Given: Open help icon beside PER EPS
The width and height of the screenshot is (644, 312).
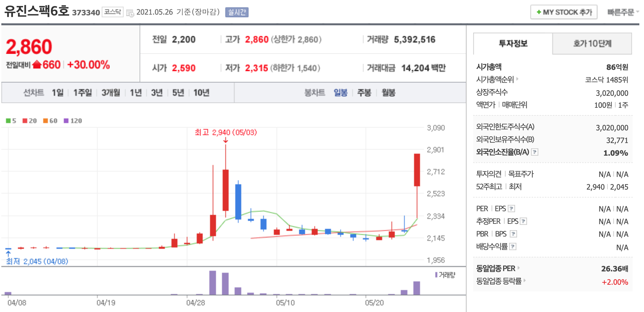Looking at the screenshot, I should 511,209.
